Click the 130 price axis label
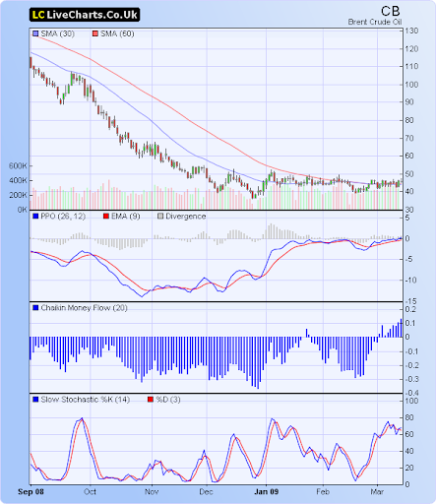Image resolution: width=436 pixels, height=504 pixels. 411,31
